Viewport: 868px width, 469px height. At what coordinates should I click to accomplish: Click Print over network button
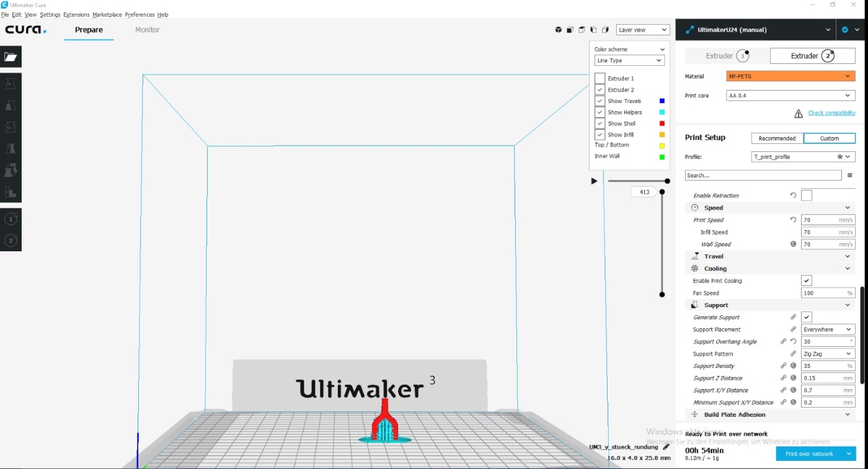pos(809,454)
